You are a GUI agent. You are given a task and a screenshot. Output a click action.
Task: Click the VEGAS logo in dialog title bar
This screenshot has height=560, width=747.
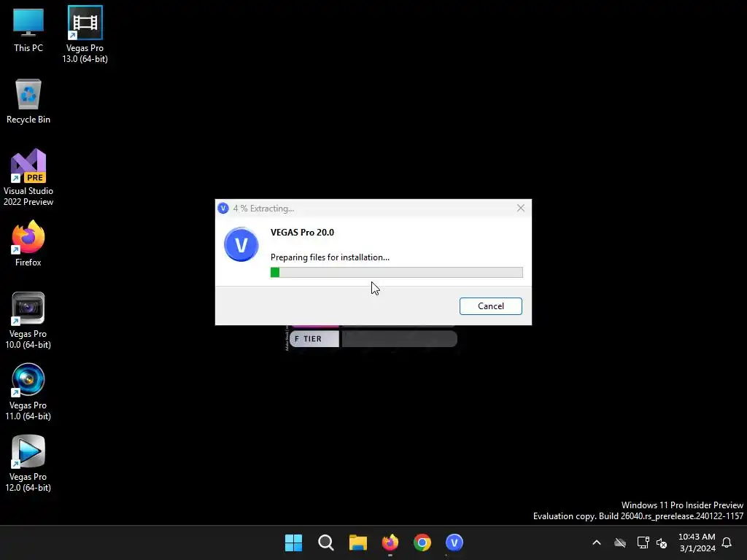pos(223,208)
